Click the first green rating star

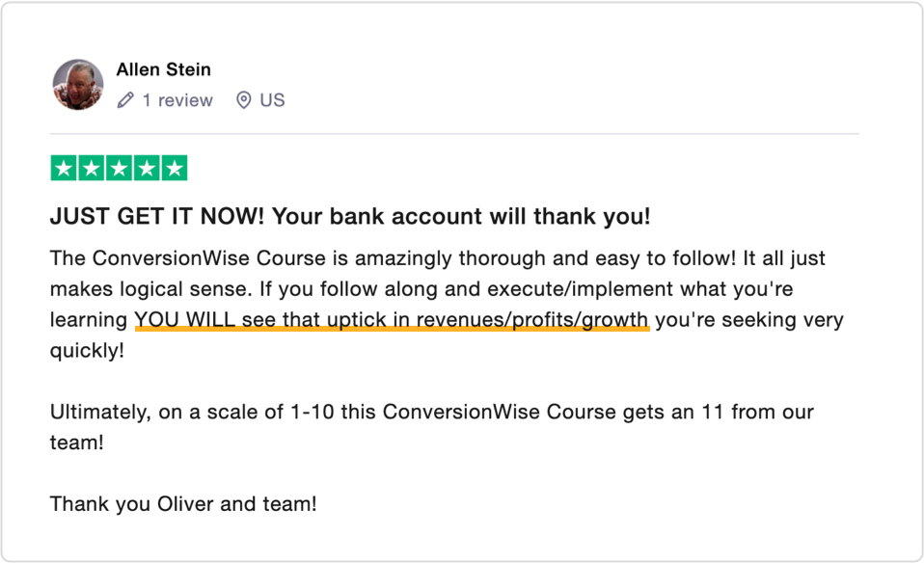(x=64, y=169)
